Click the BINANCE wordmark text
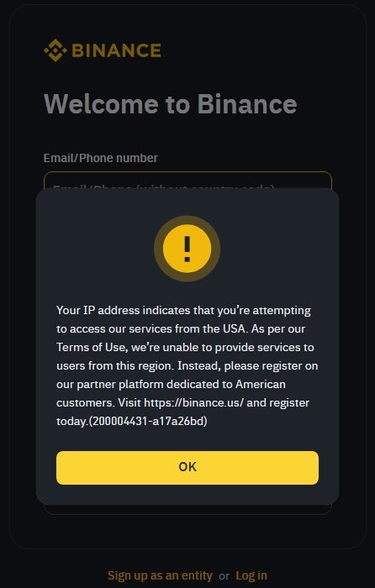The height and width of the screenshot is (588, 375). pyautogui.click(x=116, y=50)
